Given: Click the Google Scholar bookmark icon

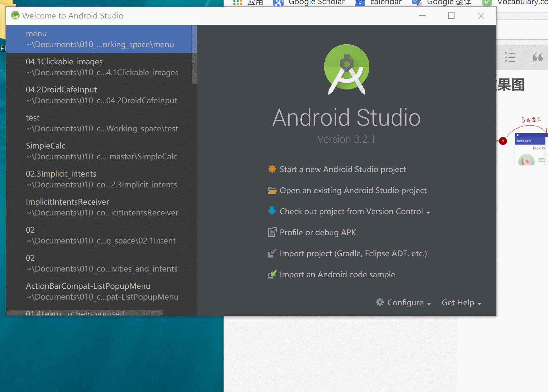Looking at the screenshot, I should [278, 3].
